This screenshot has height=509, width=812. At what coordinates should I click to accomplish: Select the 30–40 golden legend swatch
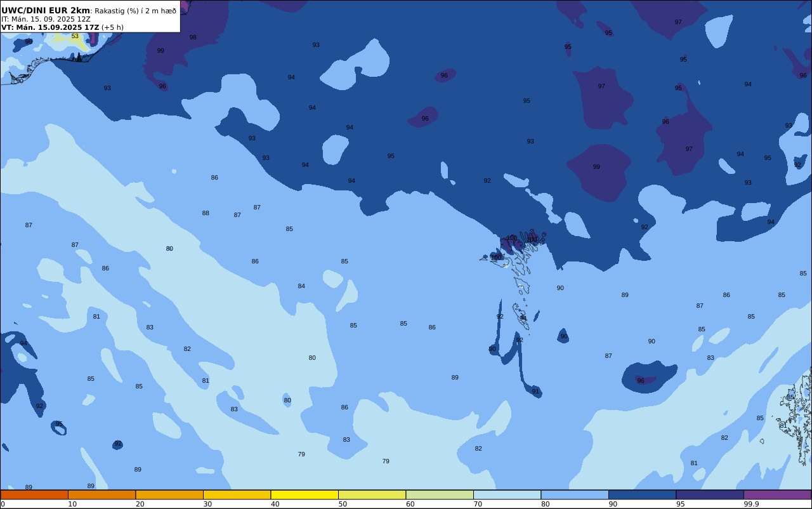point(237,494)
